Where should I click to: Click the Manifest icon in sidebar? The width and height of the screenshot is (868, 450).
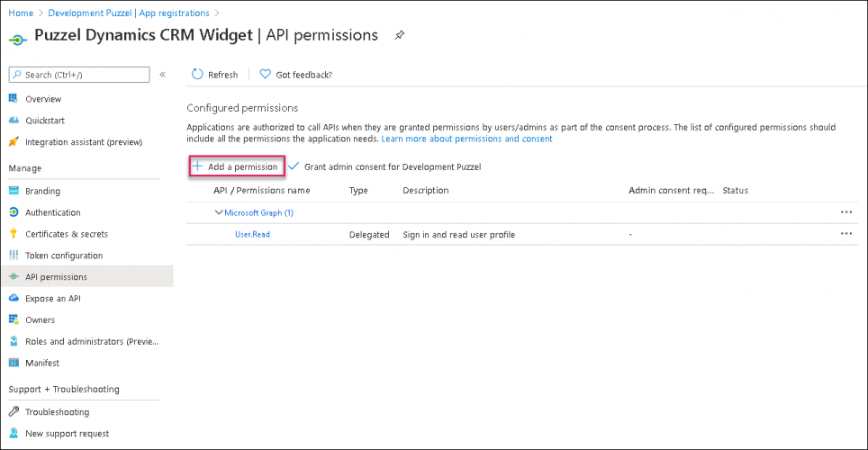(14, 363)
